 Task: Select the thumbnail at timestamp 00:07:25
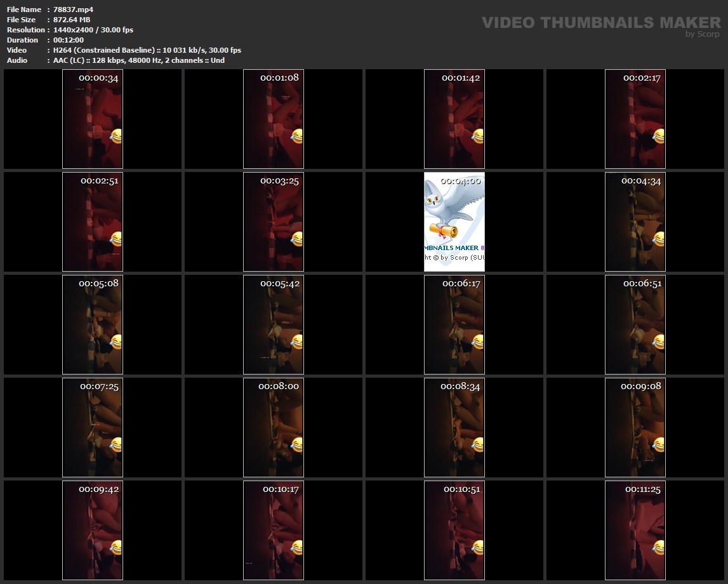[x=93, y=428]
